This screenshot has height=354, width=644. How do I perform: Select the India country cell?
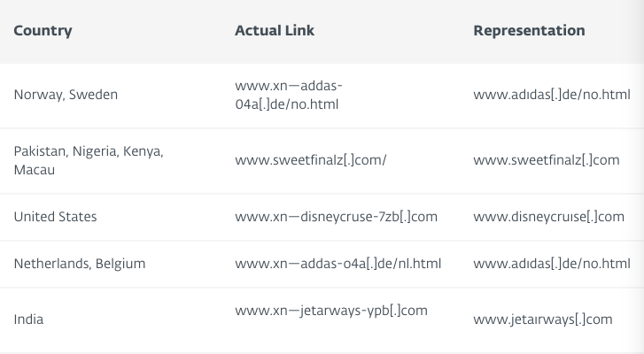coord(28,319)
